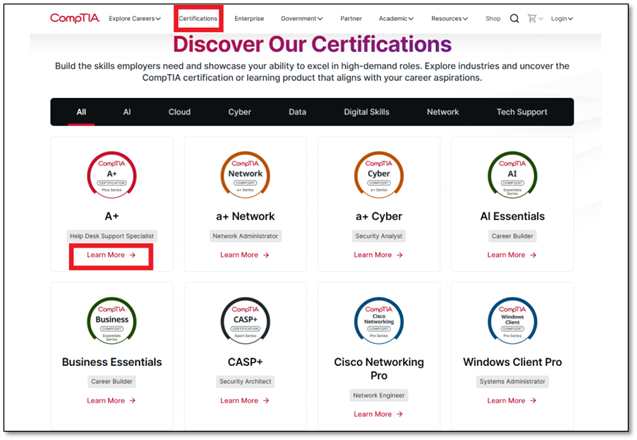Switch to the Cloud filter tab
This screenshot has width=637, height=440.
click(180, 112)
